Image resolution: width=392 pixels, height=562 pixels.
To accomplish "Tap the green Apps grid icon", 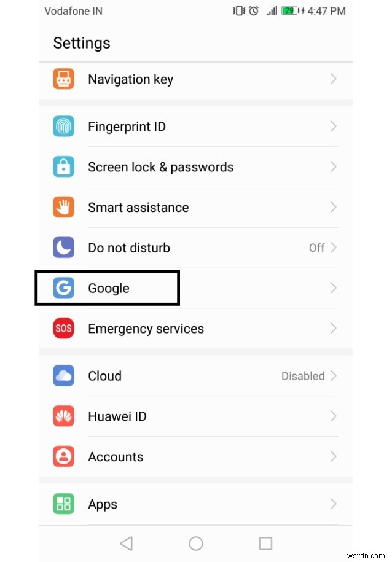I will (63, 504).
